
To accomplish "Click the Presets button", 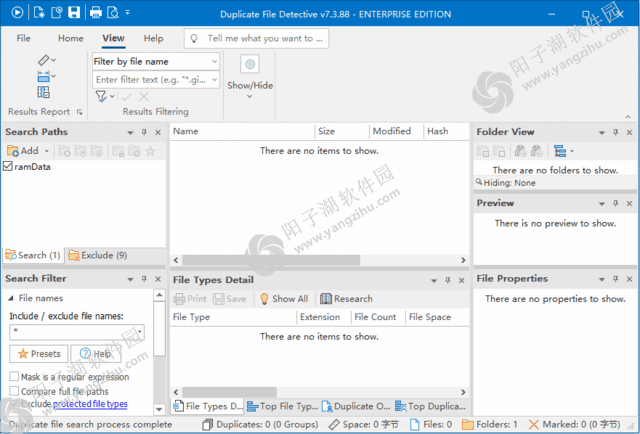I will coord(39,354).
